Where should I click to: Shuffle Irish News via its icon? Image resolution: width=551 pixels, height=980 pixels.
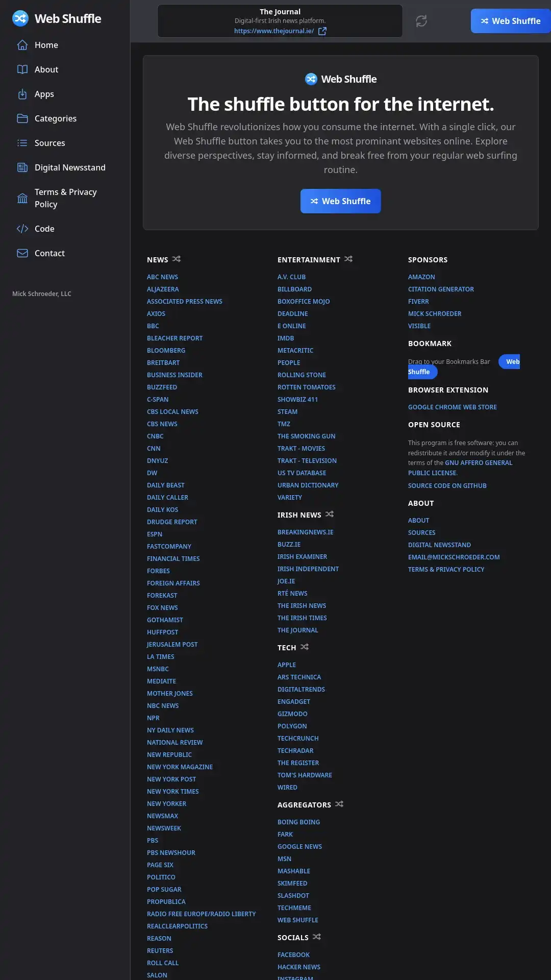330,514
